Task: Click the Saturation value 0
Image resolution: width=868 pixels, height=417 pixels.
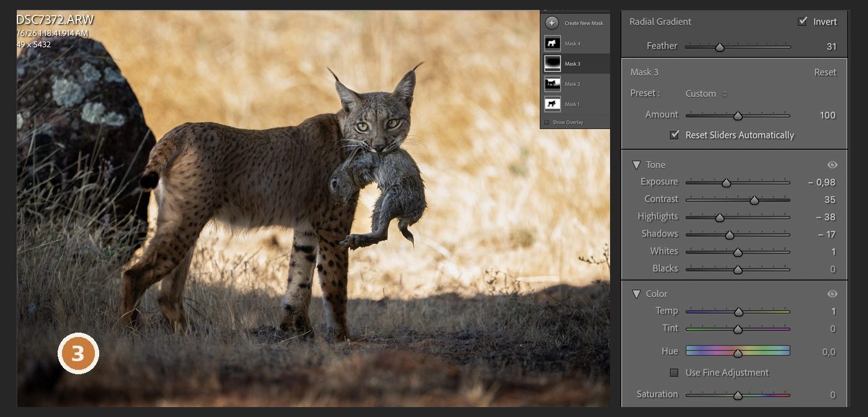Action: pyautogui.click(x=833, y=395)
